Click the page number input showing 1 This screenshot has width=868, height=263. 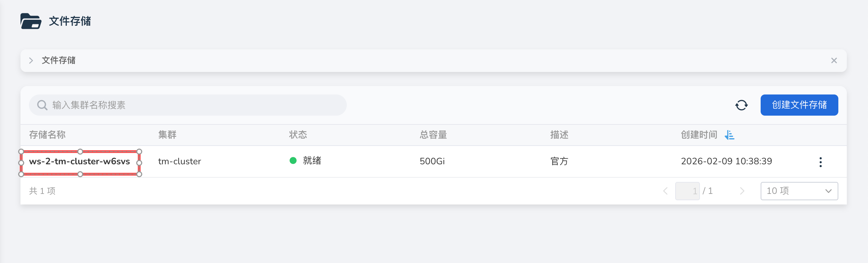688,191
